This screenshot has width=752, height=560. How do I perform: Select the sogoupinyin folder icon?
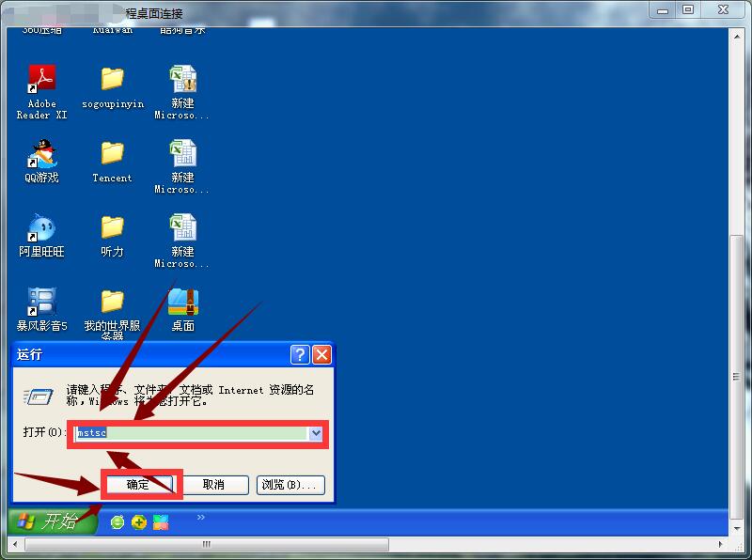coord(112,81)
